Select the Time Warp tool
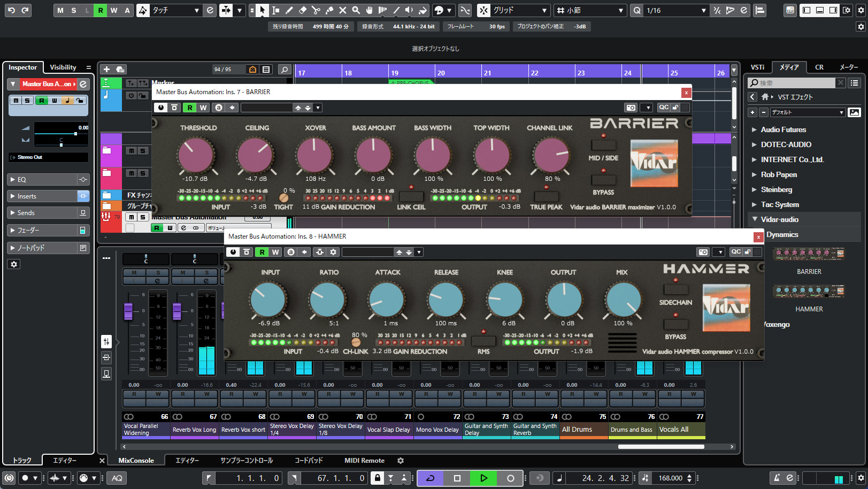 (382, 10)
